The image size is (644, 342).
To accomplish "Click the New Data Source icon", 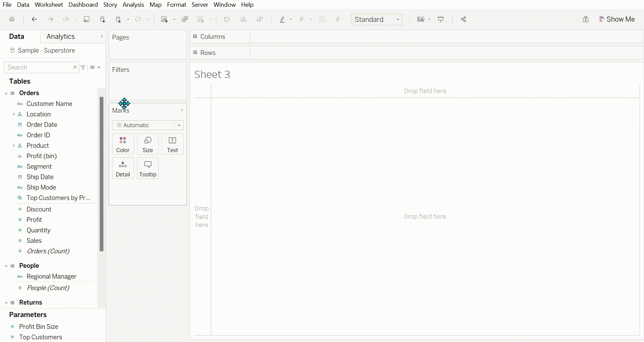I will [x=102, y=20].
